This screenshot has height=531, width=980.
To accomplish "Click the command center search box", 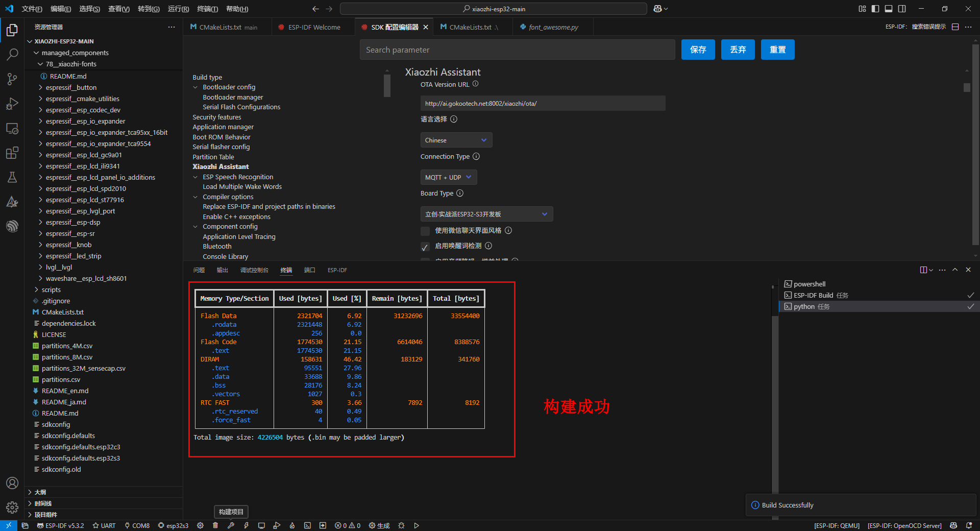I will pos(494,9).
